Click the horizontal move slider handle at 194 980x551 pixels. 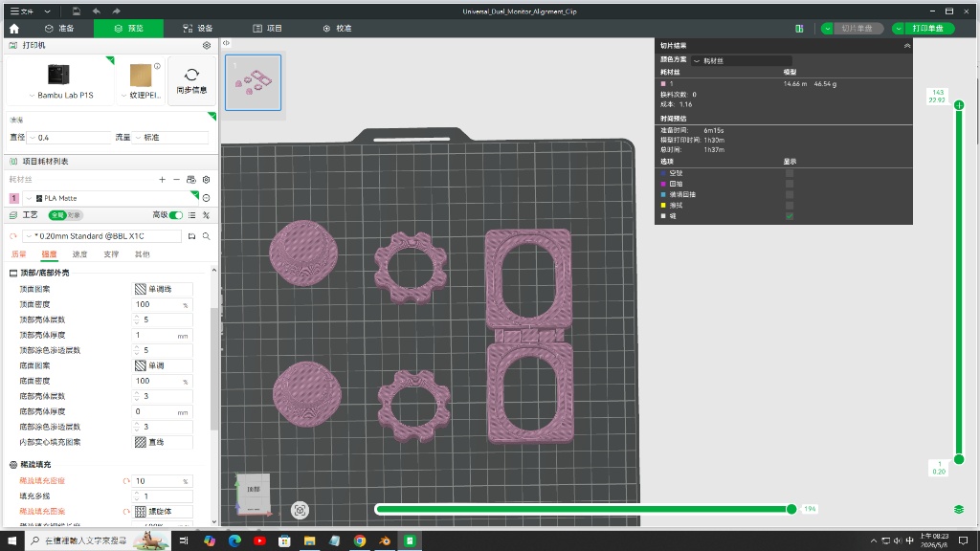(791, 509)
